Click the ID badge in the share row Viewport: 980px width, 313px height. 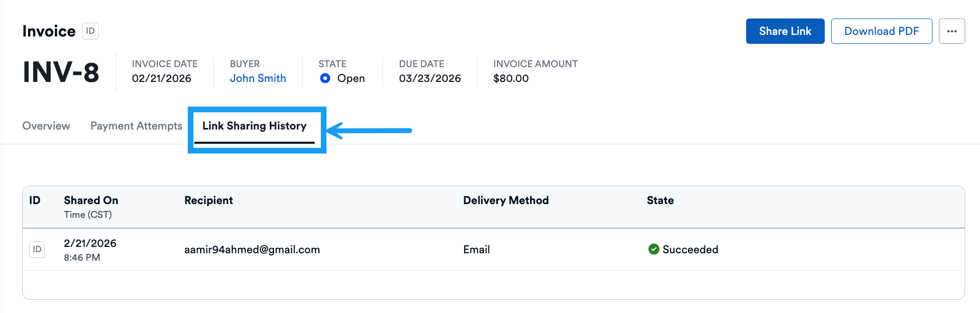click(37, 250)
